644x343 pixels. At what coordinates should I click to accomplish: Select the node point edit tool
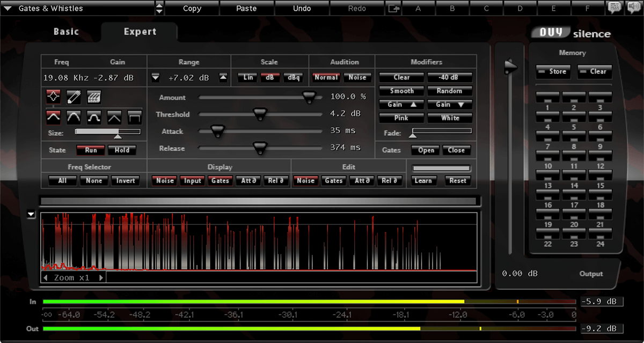[x=53, y=97]
